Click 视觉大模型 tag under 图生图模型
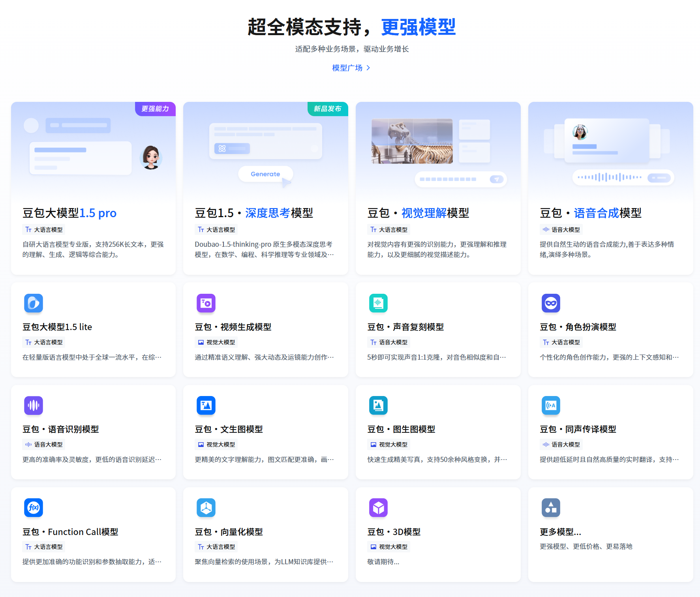700x597 pixels. tap(389, 445)
